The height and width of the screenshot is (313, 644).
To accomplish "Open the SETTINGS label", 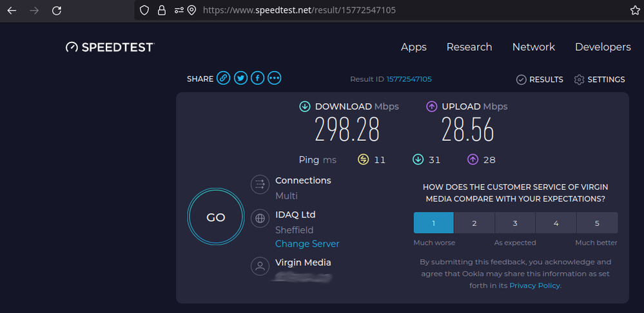I will click(606, 80).
